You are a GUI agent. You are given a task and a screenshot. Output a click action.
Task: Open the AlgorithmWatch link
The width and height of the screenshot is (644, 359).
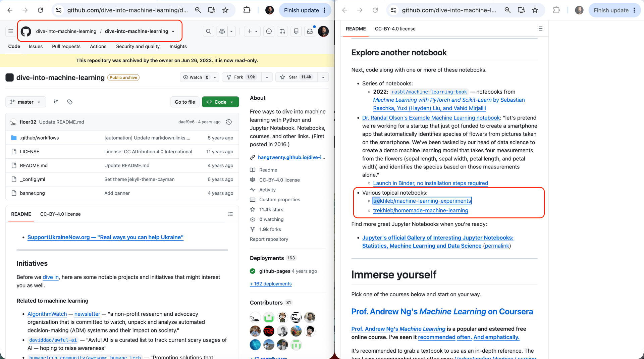tap(47, 314)
